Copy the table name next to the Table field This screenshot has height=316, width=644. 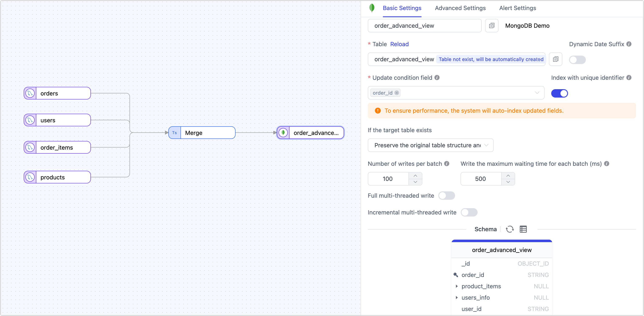coord(555,59)
